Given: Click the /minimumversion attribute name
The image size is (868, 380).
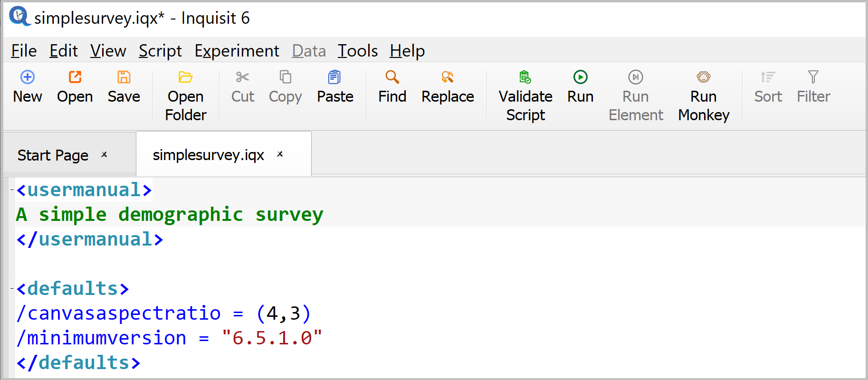Looking at the screenshot, I should tap(101, 338).
